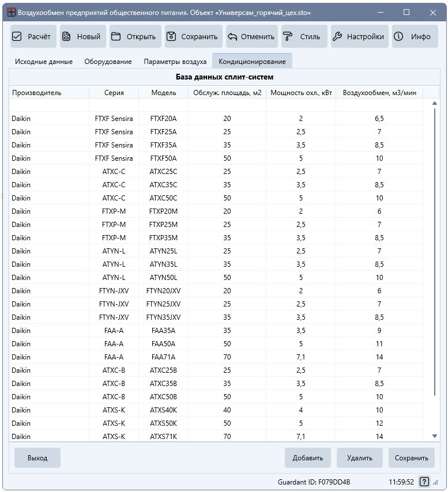Click bottom Сохранить database button
This screenshot has height=492, width=448.
411,458
